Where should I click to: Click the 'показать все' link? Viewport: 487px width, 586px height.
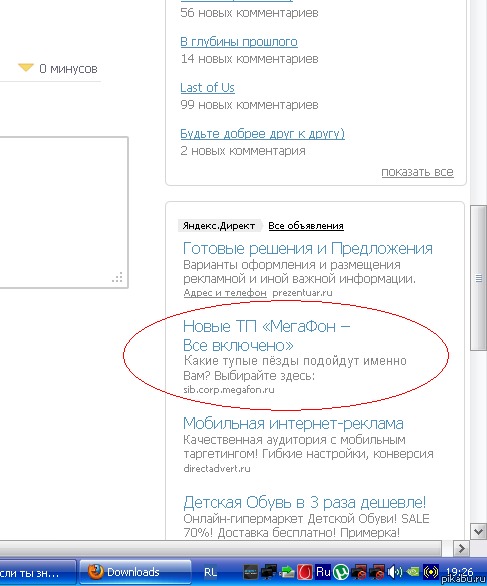click(x=417, y=172)
